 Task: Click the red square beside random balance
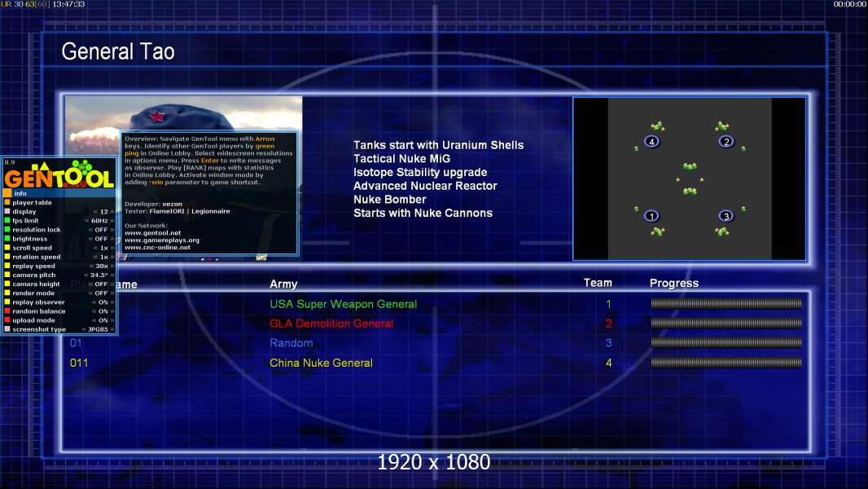(7, 311)
